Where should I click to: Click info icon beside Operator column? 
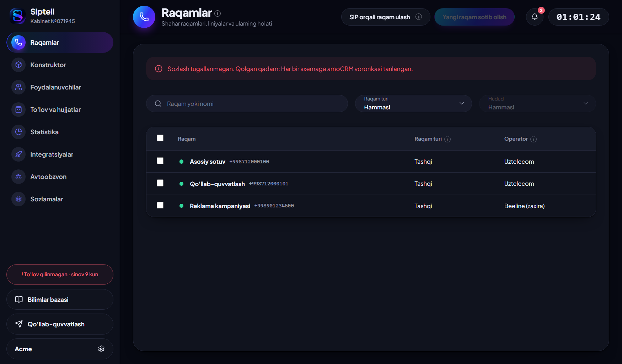click(x=533, y=139)
